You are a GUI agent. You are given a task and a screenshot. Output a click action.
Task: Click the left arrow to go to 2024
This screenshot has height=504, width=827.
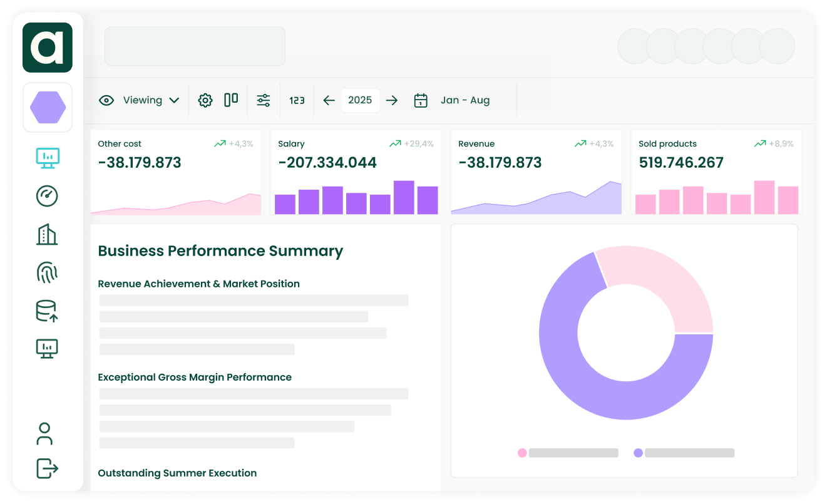(329, 100)
